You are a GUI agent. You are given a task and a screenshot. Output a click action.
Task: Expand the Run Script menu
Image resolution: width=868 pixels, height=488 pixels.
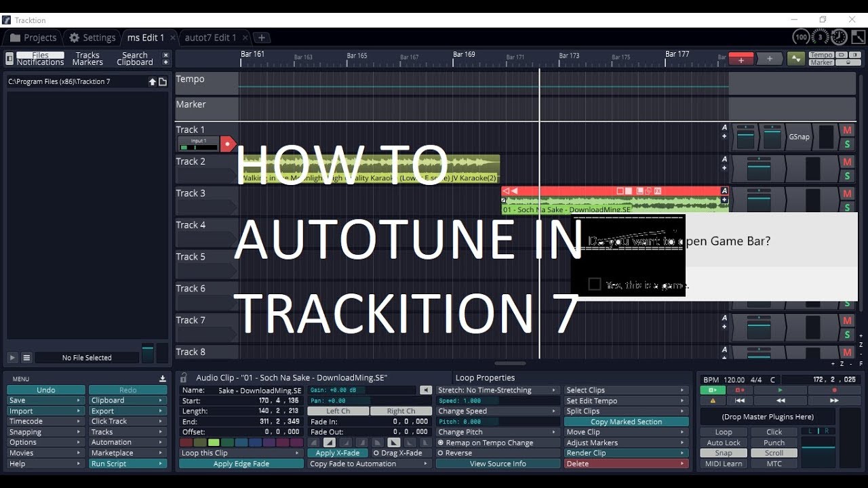[127, 464]
